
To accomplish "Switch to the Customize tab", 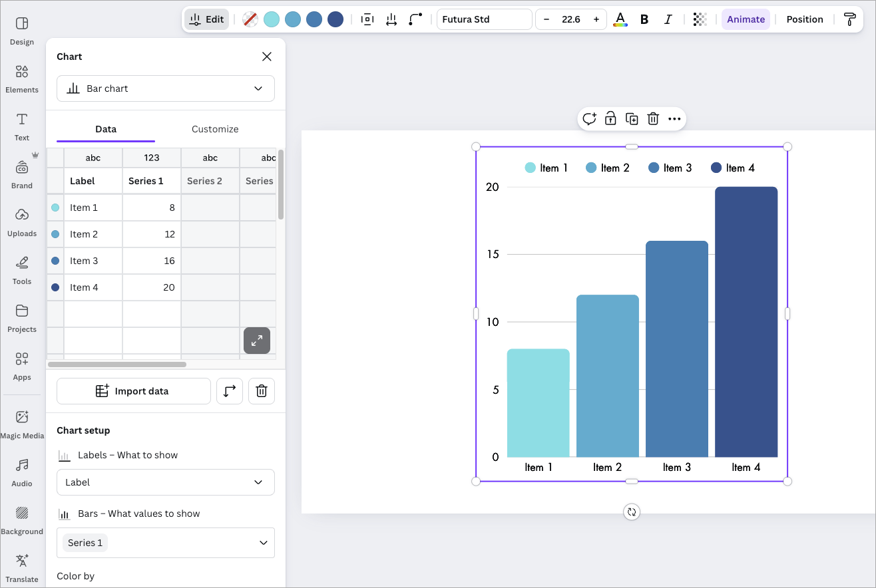I will [x=214, y=128].
